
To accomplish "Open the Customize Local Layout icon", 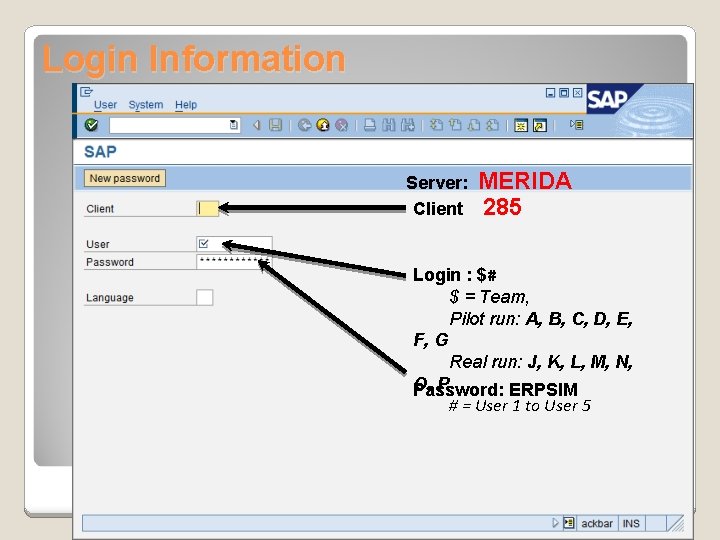I will 576,124.
